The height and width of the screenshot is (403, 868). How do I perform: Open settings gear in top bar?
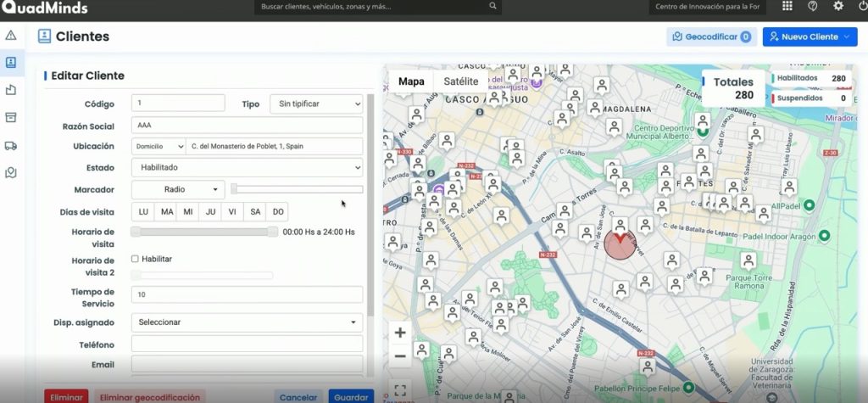coord(838,7)
